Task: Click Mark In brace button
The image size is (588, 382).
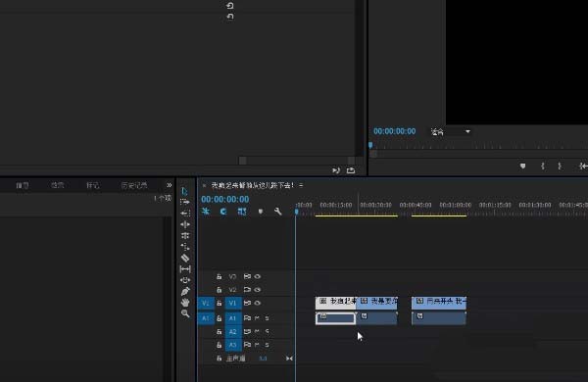Action: 542,166
